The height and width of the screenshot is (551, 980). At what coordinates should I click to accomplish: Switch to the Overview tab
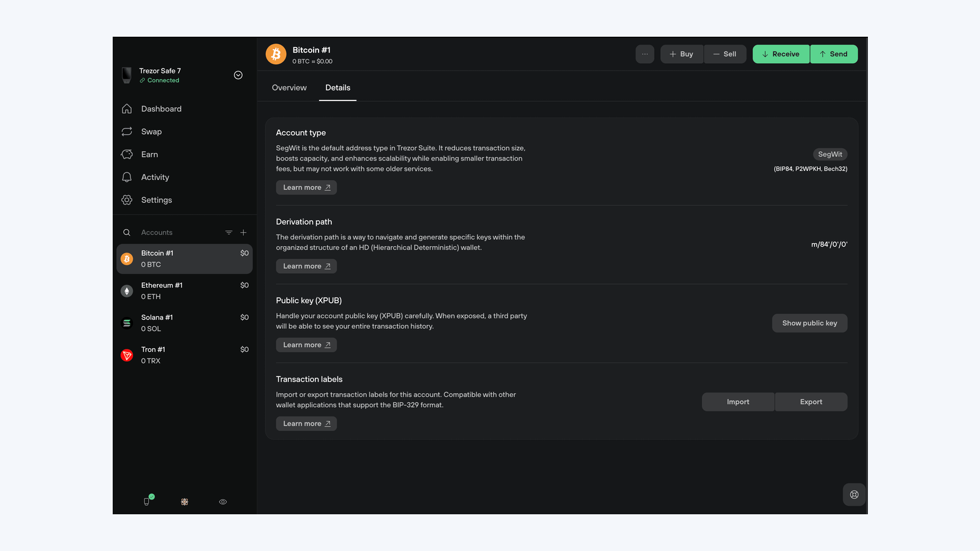pyautogui.click(x=289, y=88)
